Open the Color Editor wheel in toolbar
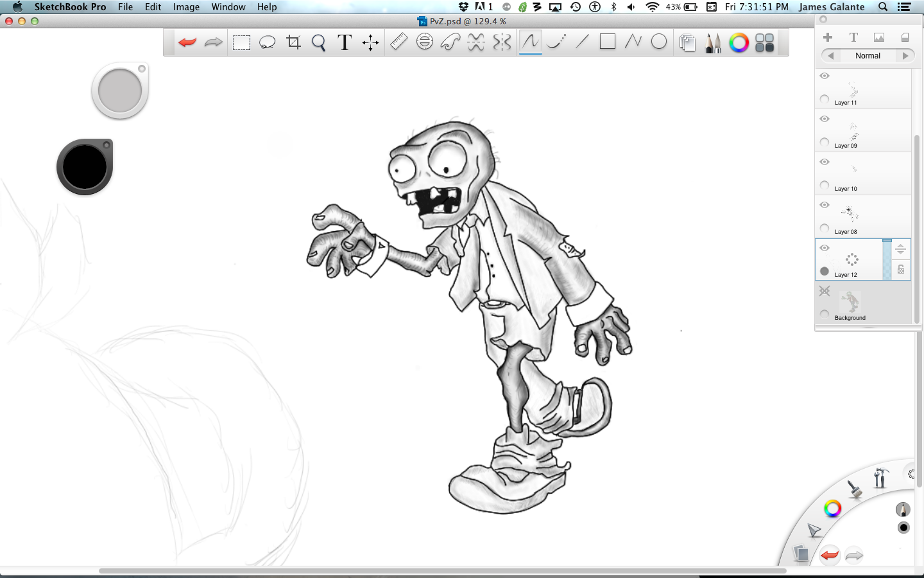The width and height of the screenshot is (924, 578). click(x=739, y=43)
